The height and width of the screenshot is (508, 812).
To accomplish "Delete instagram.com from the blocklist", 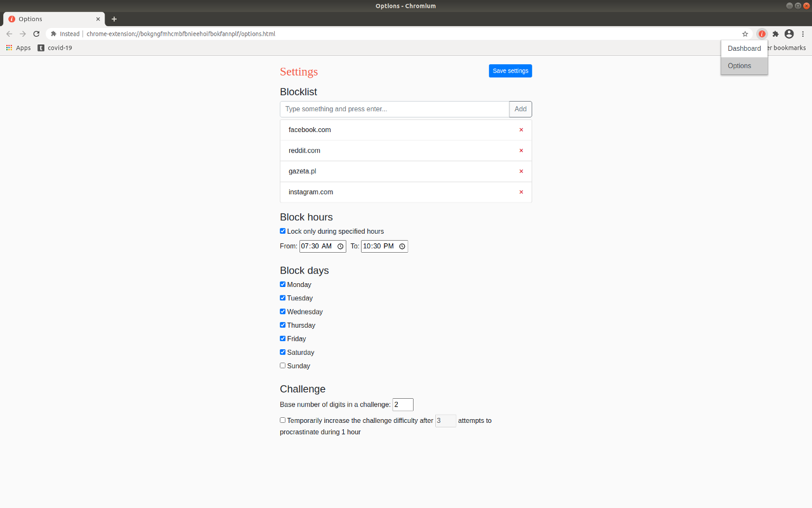I will (x=521, y=192).
